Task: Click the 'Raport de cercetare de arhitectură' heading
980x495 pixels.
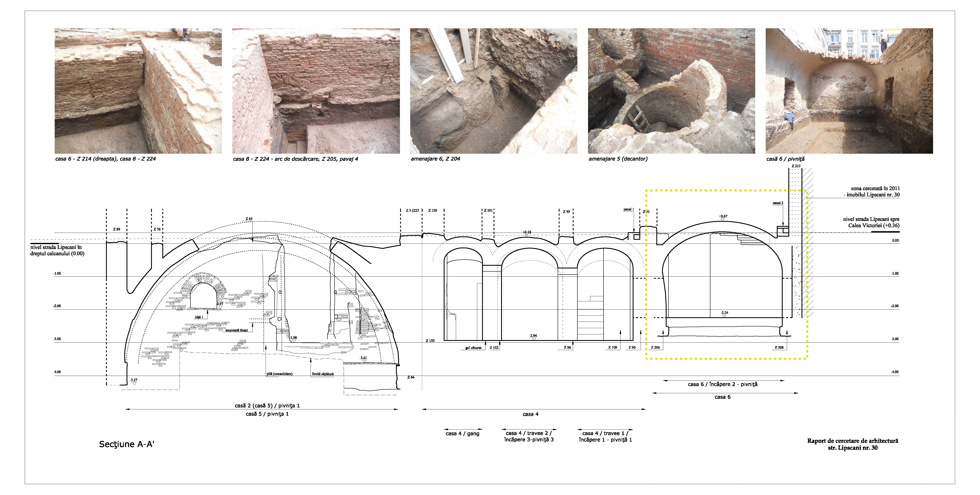Action: (853, 441)
